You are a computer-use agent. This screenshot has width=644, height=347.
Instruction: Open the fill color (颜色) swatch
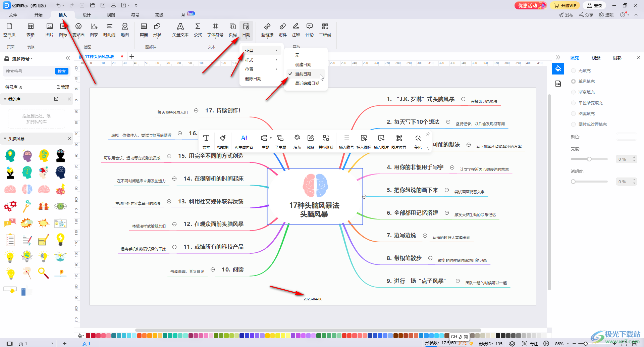(x=626, y=137)
